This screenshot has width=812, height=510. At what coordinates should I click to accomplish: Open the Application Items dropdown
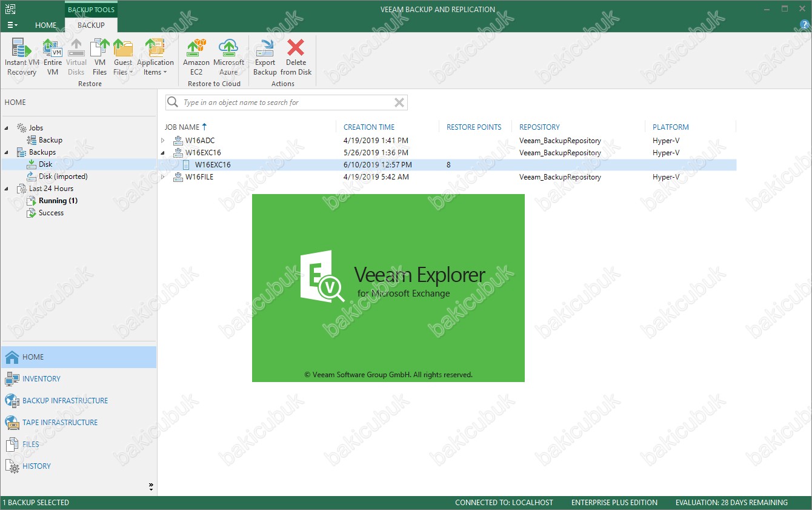click(x=155, y=67)
